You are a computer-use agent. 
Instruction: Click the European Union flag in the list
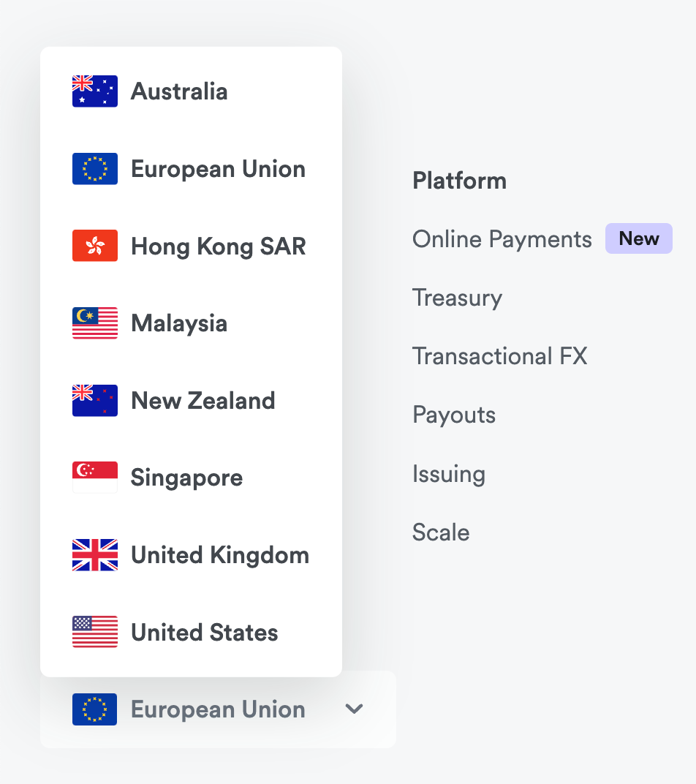[x=95, y=169]
